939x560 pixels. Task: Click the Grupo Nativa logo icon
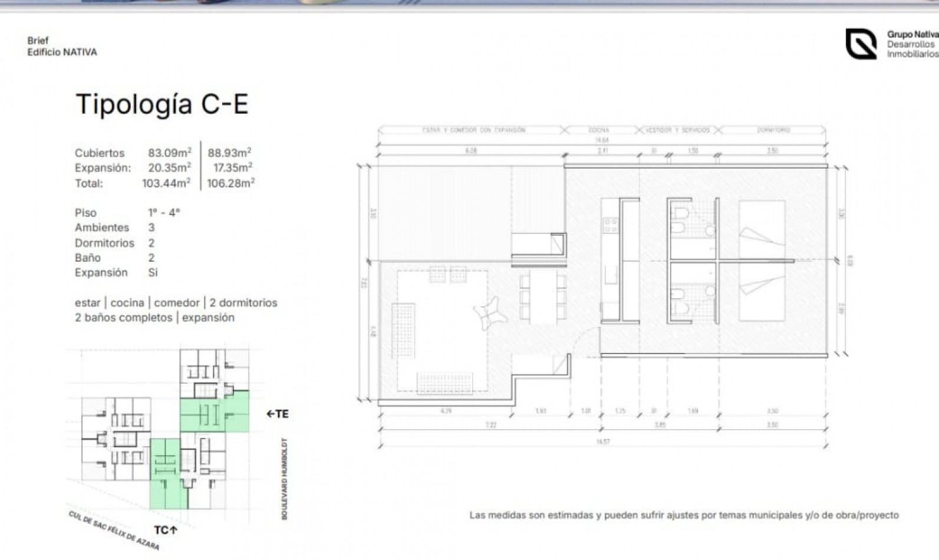pos(861,44)
